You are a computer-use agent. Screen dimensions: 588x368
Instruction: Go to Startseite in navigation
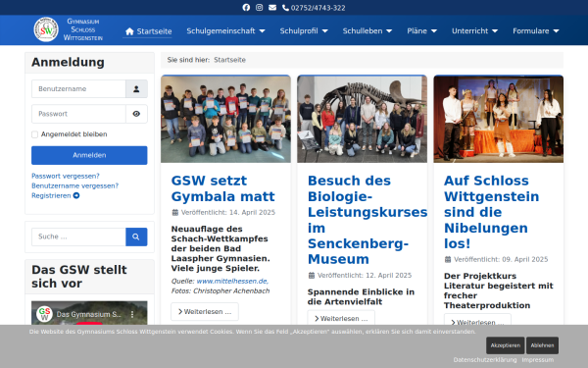(x=148, y=31)
